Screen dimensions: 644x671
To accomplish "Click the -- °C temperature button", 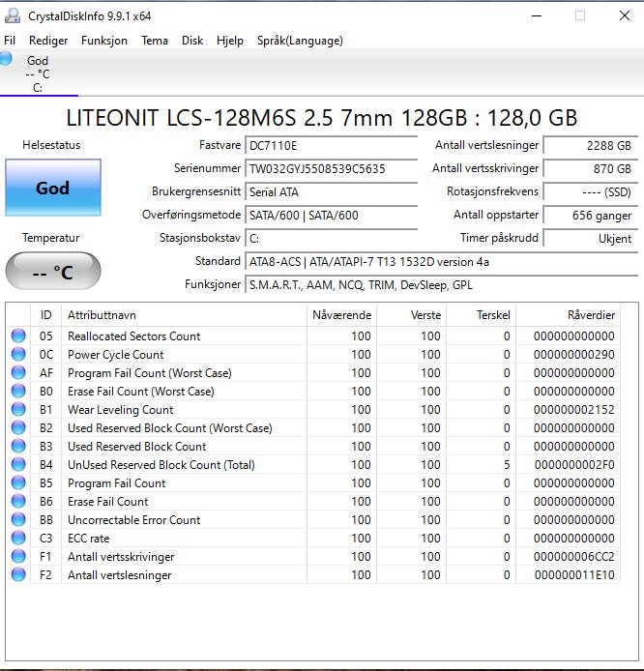I will 53,271.
